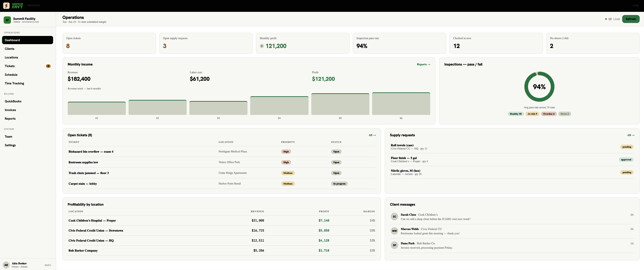Open the Roll towels (case) supply request

(x=512, y=147)
